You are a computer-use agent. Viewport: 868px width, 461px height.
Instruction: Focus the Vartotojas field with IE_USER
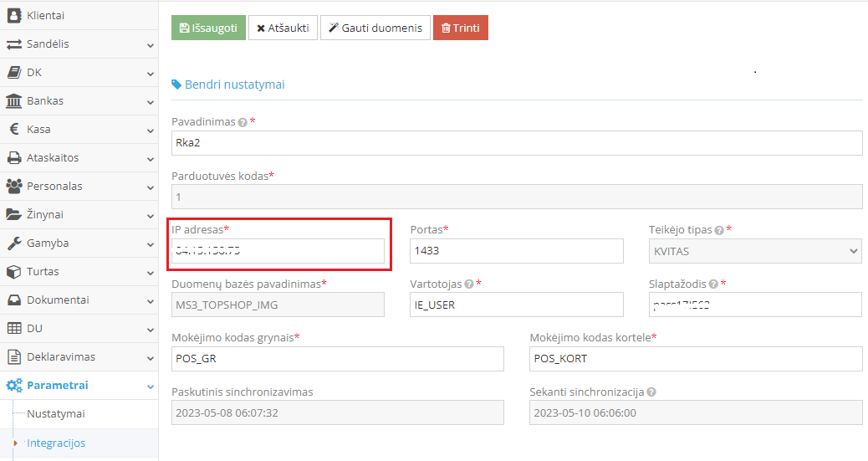click(x=517, y=305)
